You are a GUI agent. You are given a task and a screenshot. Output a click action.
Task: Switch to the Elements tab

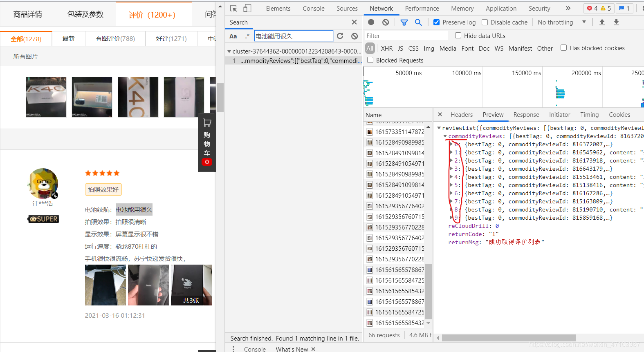point(278,8)
